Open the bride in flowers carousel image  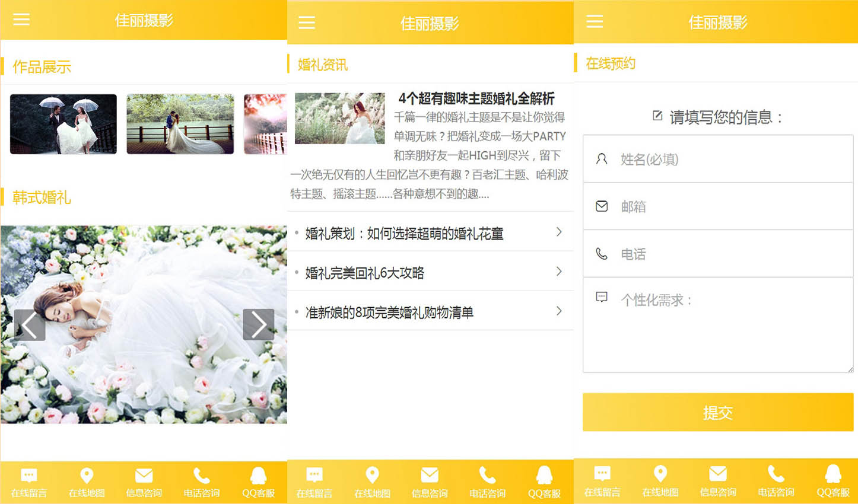pos(144,324)
